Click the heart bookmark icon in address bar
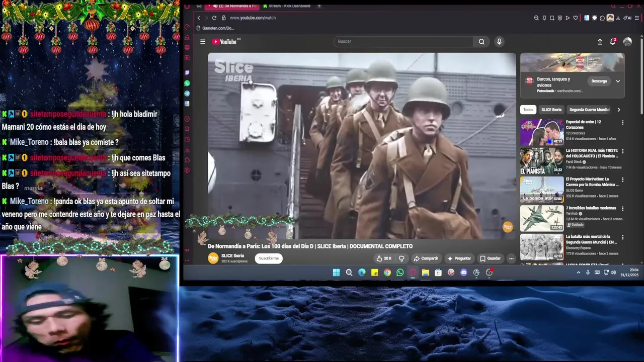This screenshot has width=644, height=362. point(576,18)
